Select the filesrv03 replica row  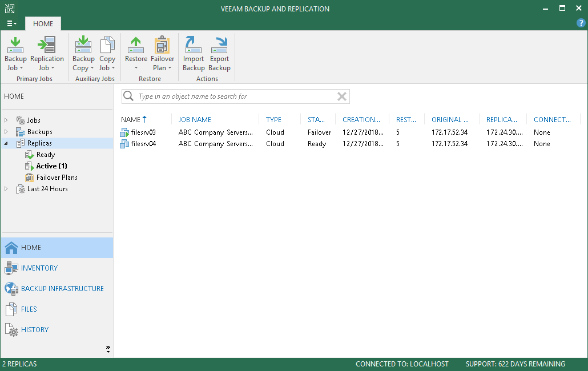(x=350, y=132)
